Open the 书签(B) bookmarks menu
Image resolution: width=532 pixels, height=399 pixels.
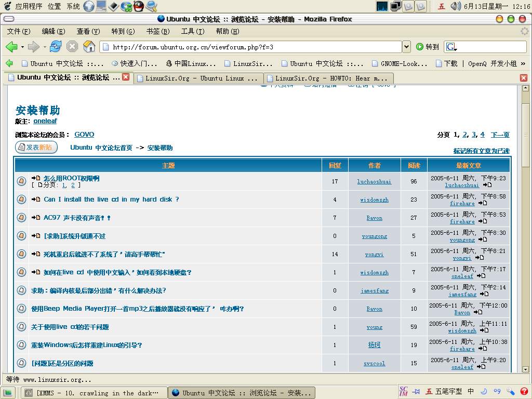click(158, 31)
